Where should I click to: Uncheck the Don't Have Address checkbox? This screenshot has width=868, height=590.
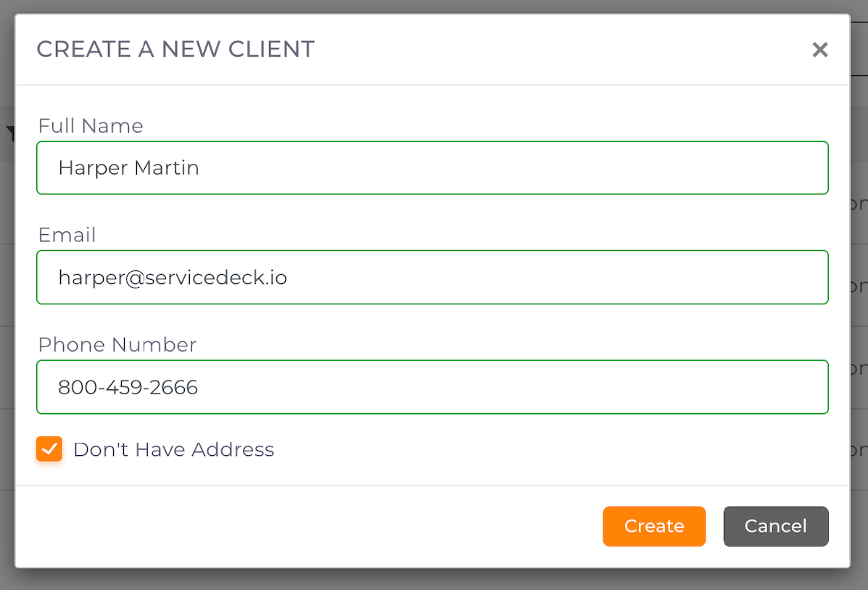pos(49,449)
